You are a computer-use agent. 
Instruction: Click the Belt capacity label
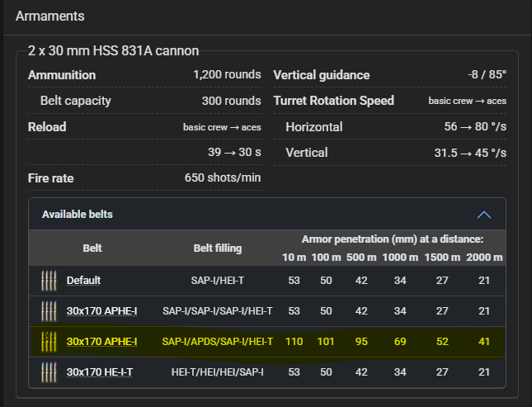(x=76, y=101)
